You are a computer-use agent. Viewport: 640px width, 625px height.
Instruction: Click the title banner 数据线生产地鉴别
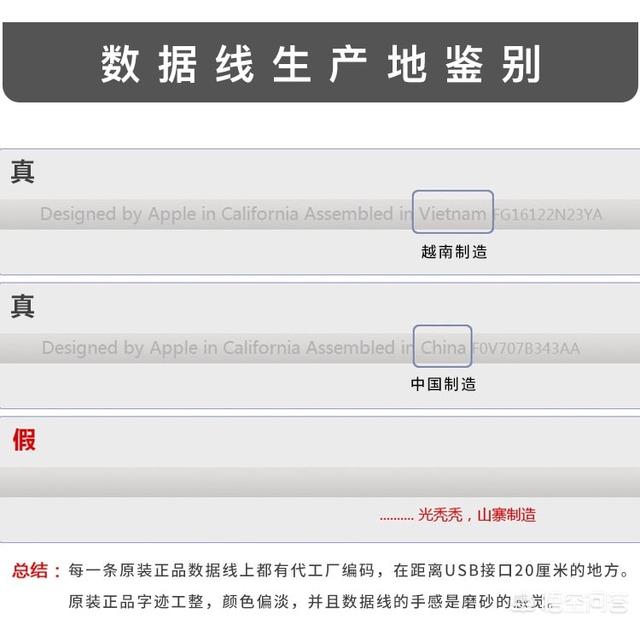point(320,64)
